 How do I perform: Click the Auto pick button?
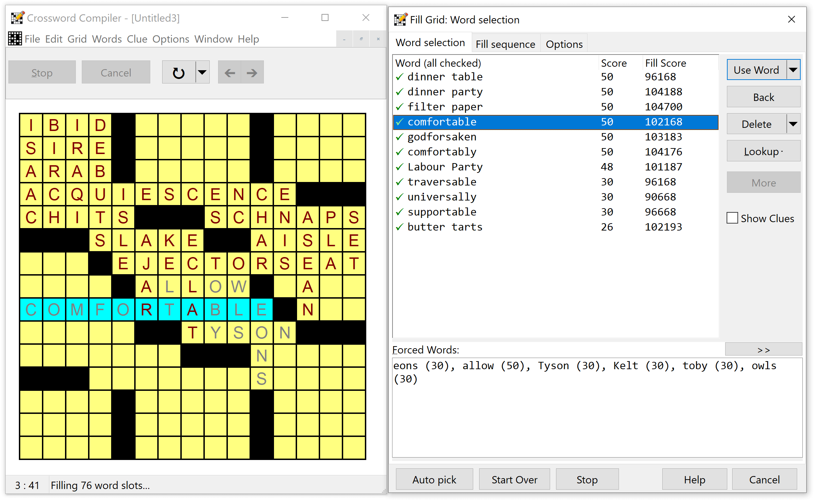point(434,479)
